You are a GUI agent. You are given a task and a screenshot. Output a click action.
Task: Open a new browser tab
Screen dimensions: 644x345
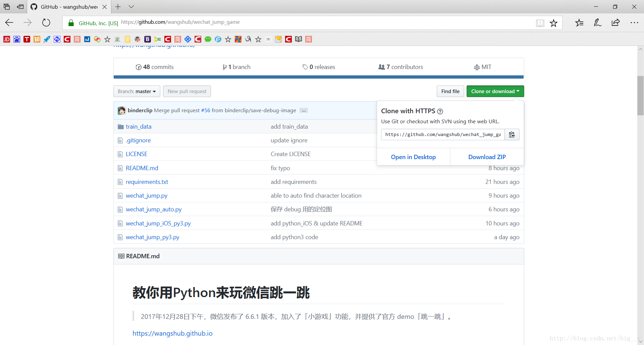pos(118,7)
